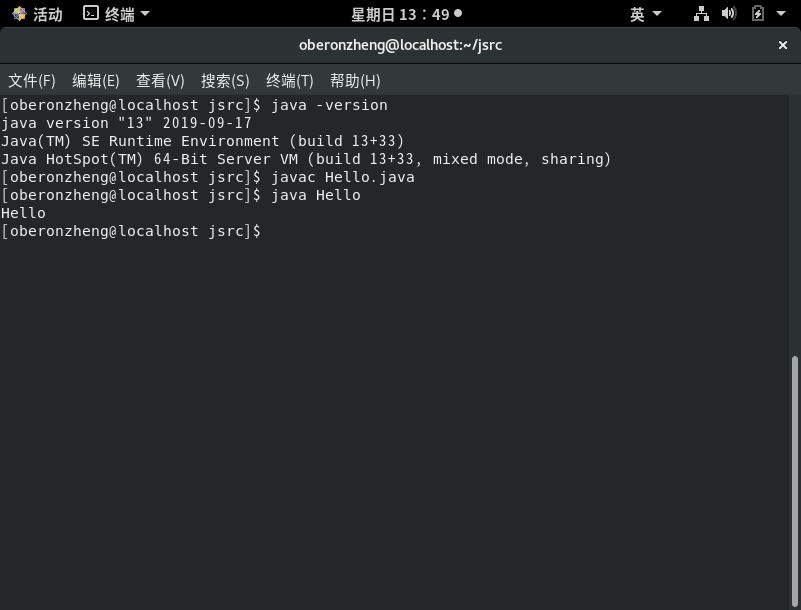Image resolution: width=801 pixels, height=610 pixels.
Task: Click the window title oberonzheng@localhost:~/jsrc
Action: 400,45
